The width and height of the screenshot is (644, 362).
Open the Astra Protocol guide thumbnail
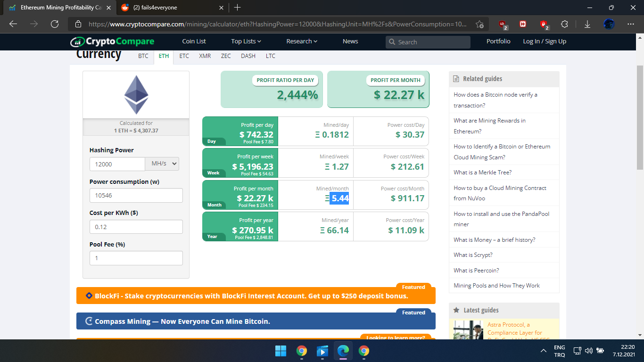tap(469, 330)
